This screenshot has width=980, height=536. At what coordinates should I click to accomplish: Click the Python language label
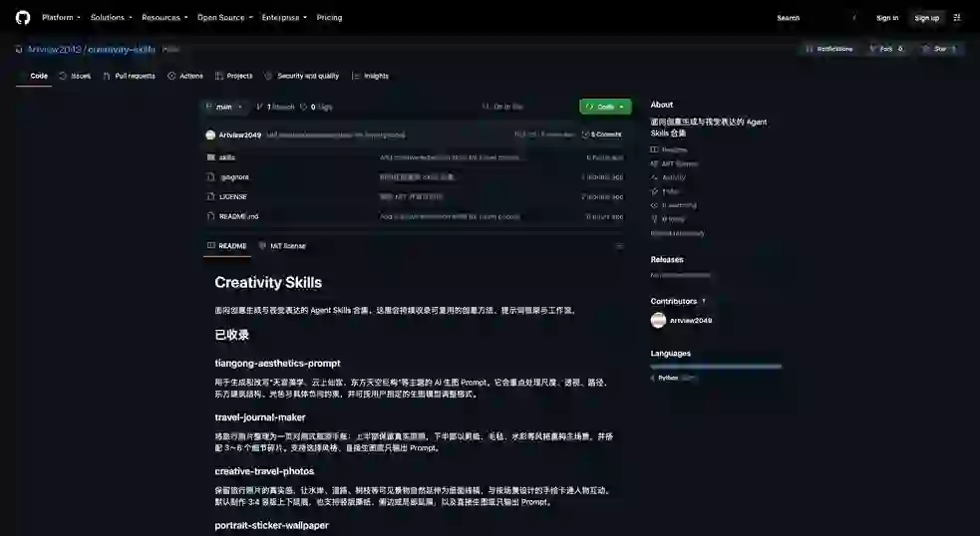pos(668,378)
